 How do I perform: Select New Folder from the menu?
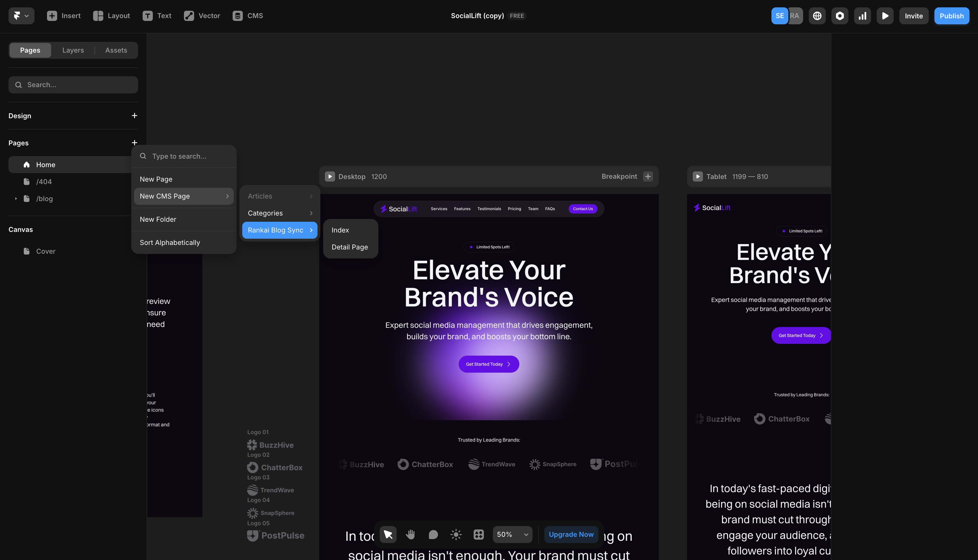click(158, 219)
